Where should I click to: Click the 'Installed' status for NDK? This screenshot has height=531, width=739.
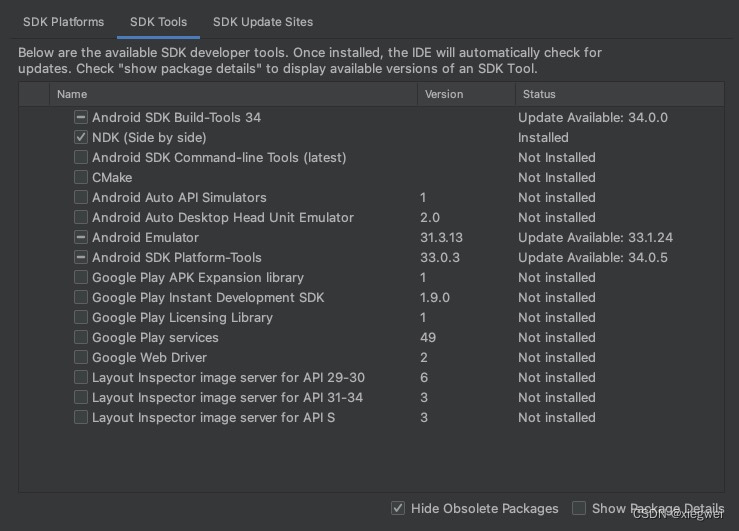tap(543, 138)
